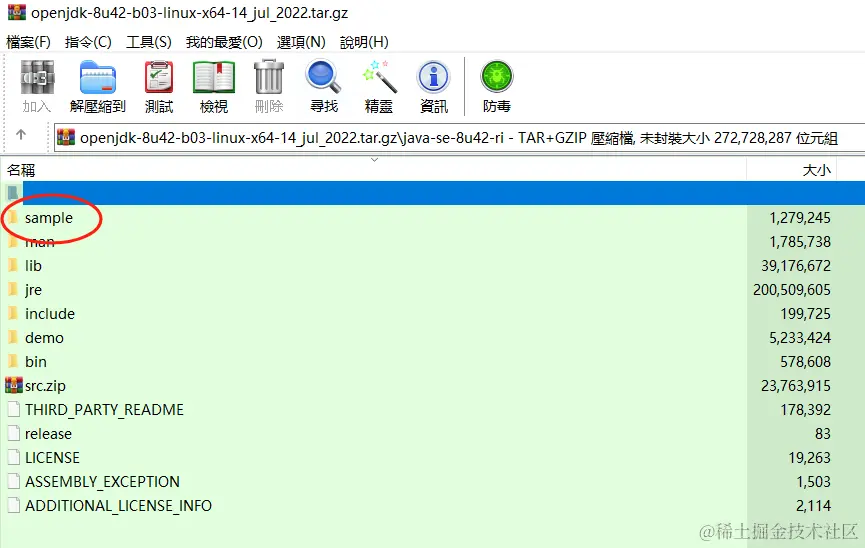The image size is (865, 548).
Task: Select the lib folder name
Action: [33, 265]
